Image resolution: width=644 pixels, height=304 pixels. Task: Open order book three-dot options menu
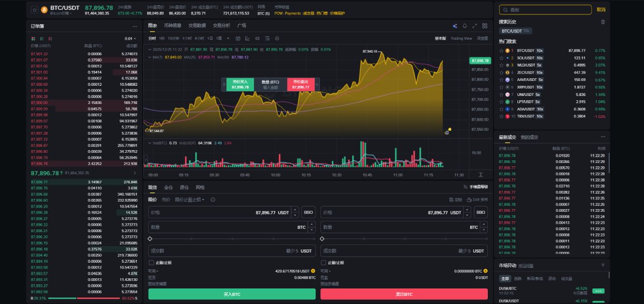click(135, 26)
